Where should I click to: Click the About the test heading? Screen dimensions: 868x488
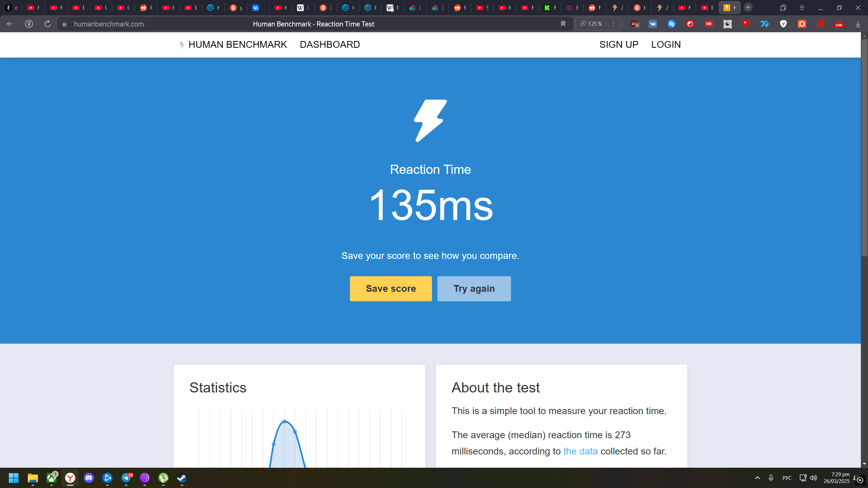pyautogui.click(x=495, y=388)
